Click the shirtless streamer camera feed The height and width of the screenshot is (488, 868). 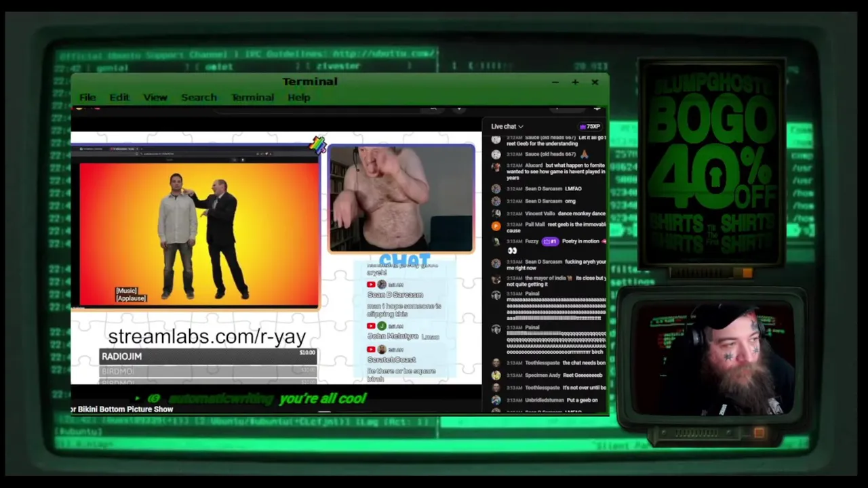point(401,199)
